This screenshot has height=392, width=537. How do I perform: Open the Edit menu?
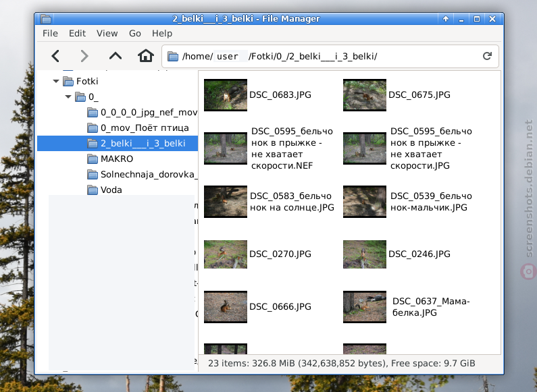[77, 33]
